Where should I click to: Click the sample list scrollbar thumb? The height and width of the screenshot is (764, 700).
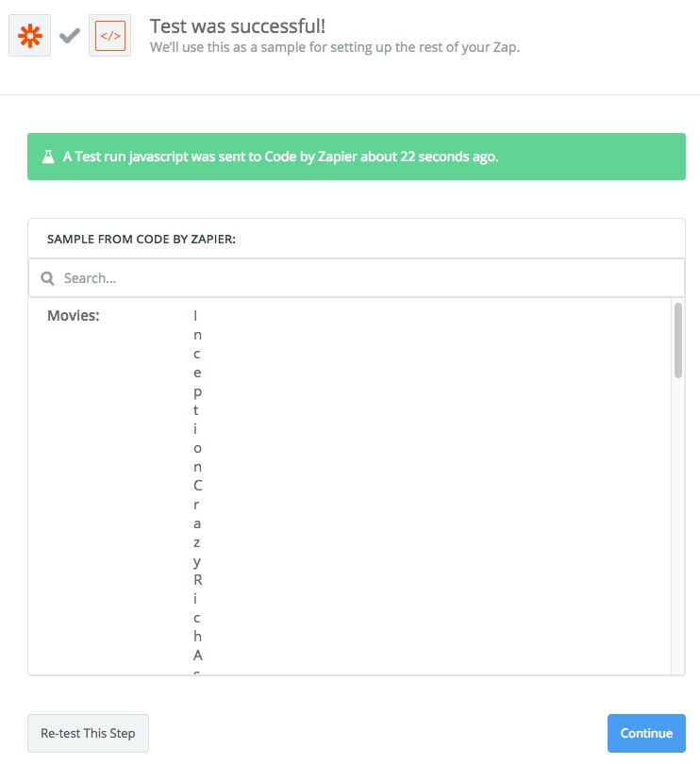[678, 340]
